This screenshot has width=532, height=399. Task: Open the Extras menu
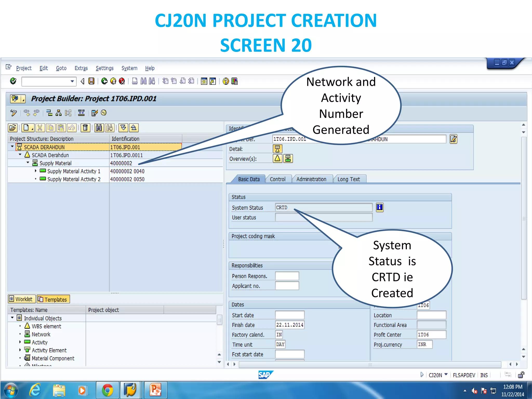[81, 68]
